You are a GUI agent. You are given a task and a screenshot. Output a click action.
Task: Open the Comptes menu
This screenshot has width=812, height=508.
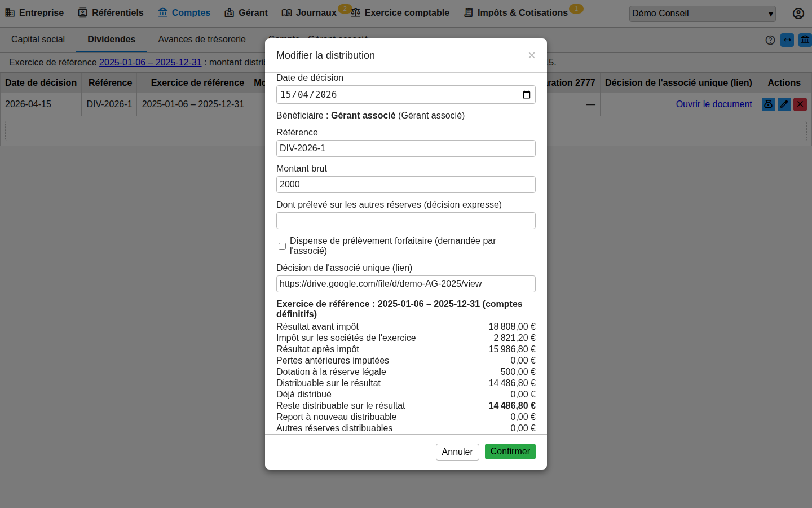[184, 13]
